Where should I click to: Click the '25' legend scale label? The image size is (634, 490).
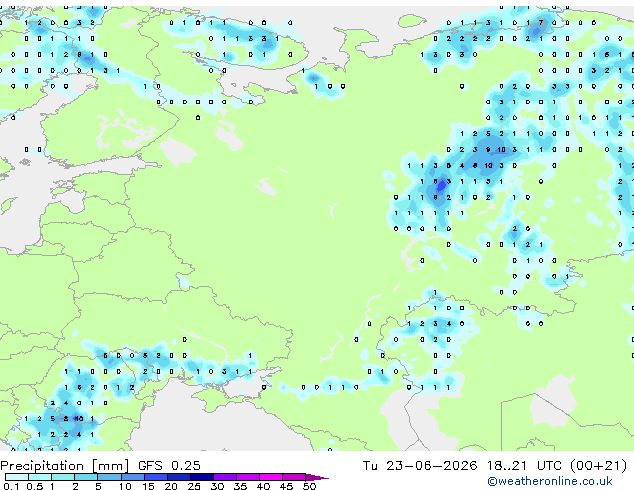pos(194,486)
